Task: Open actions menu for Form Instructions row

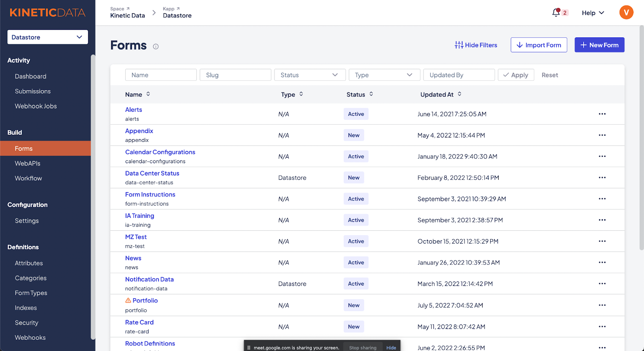Action: click(x=602, y=199)
